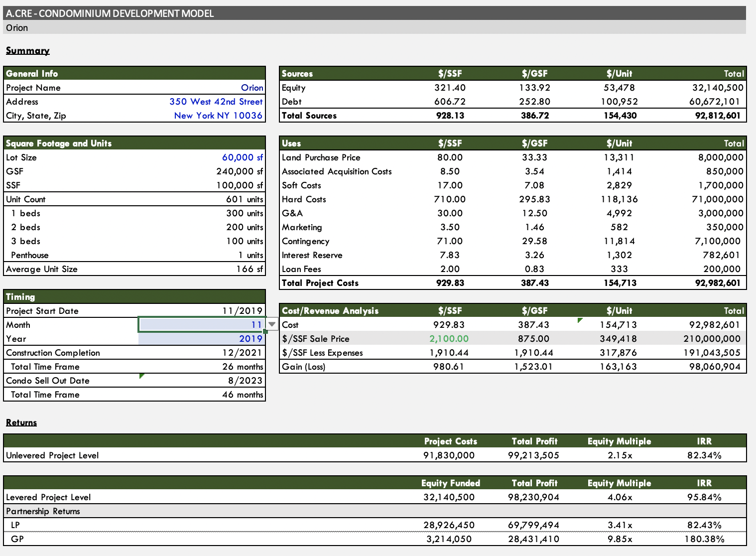The height and width of the screenshot is (556, 756).
Task: Click Total Project Costs amount 92,982,601
Action: point(718,283)
